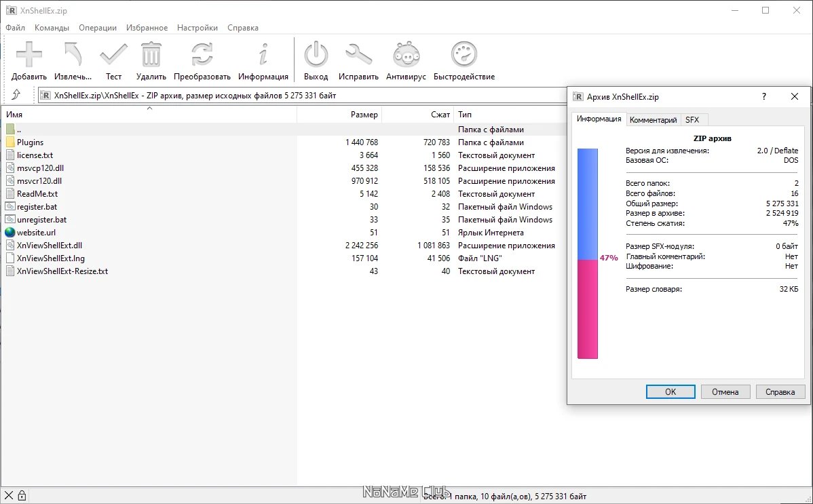Click the Plugins folder icon
The height and width of the screenshot is (504, 813).
10,142
